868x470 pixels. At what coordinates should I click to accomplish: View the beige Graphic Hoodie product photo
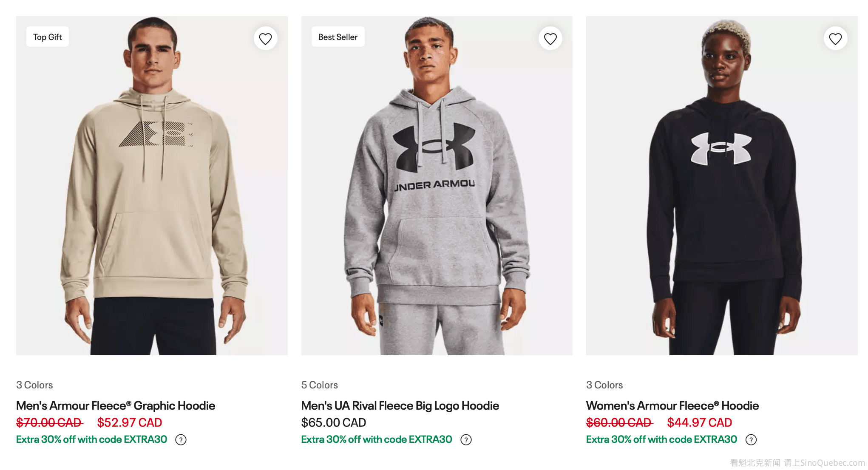click(152, 204)
